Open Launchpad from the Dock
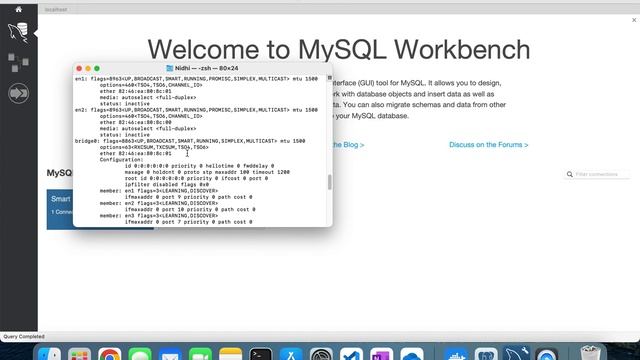Screen dimensions: 640x360 point(80,354)
